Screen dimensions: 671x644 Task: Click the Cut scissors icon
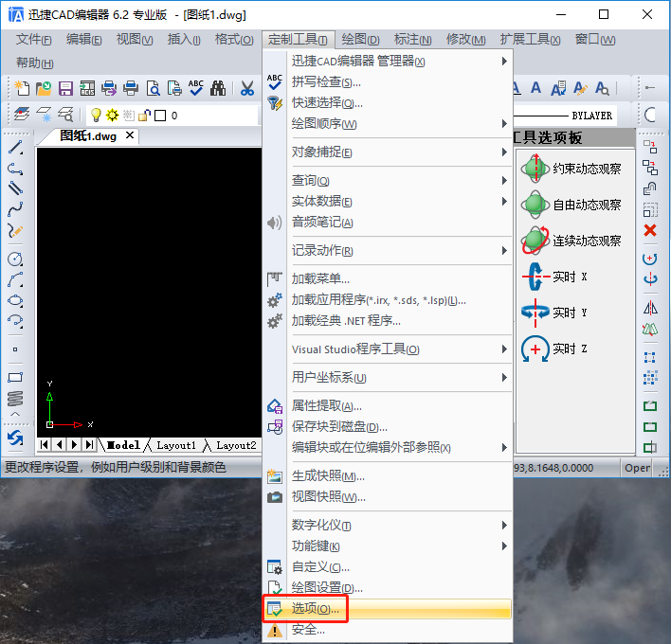pyautogui.click(x=247, y=88)
